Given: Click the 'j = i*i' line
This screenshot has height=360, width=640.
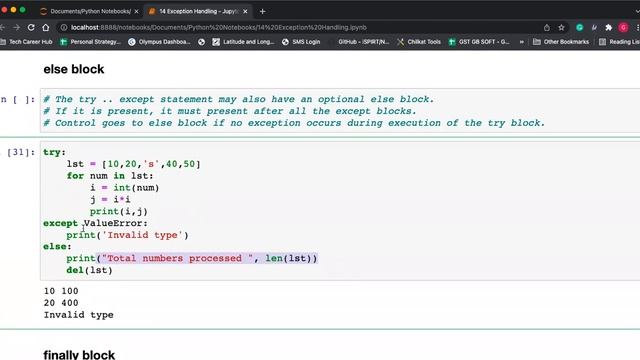Looking at the screenshot, I should click(x=110, y=200).
